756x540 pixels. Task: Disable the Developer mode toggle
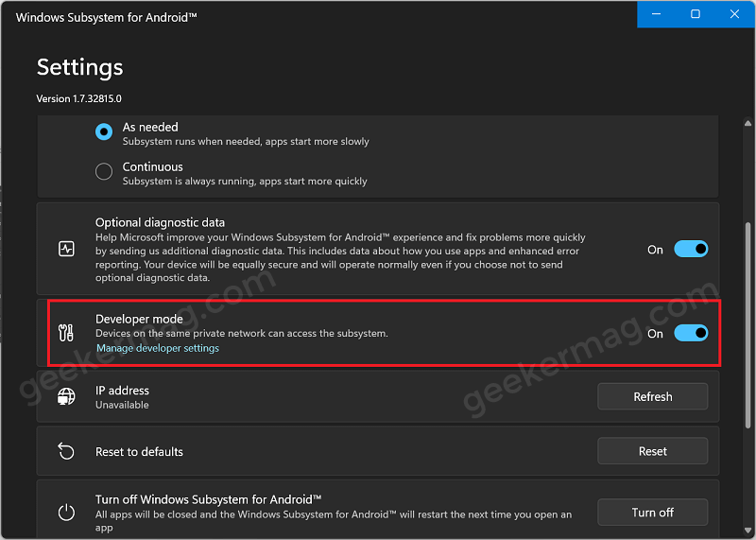tap(691, 333)
